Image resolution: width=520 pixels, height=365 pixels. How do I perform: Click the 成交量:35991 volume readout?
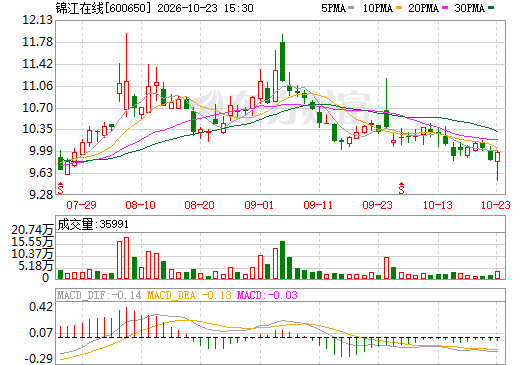(x=93, y=224)
